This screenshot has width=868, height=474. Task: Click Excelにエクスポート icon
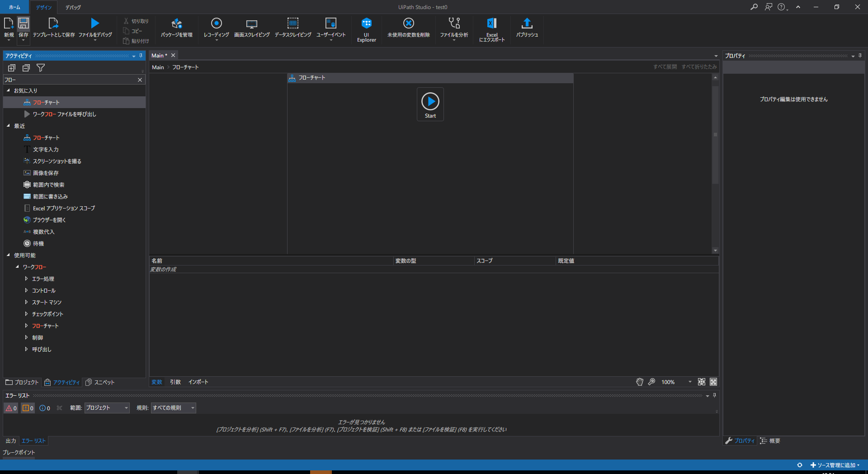coord(492,23)
